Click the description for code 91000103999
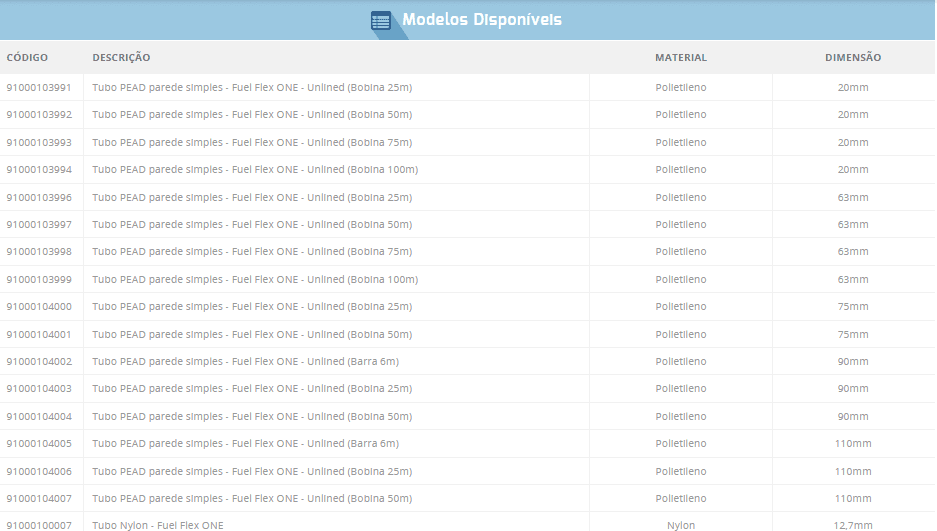The height and width of the screenshot is (531, 937). pos(255,280)
